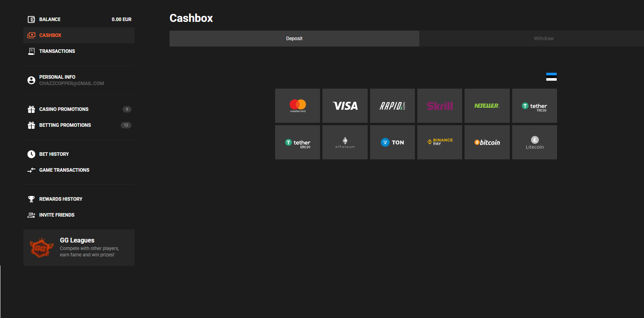
Task: Click the Casino Promotions gift icon
Action: pyautogui.click(x=31, y=109)
